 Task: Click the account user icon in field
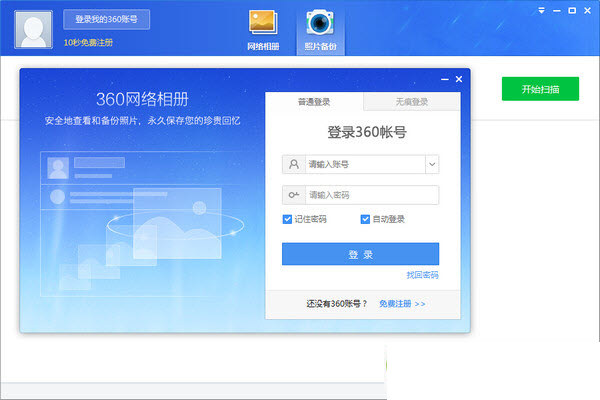click(x=294, y=164)
